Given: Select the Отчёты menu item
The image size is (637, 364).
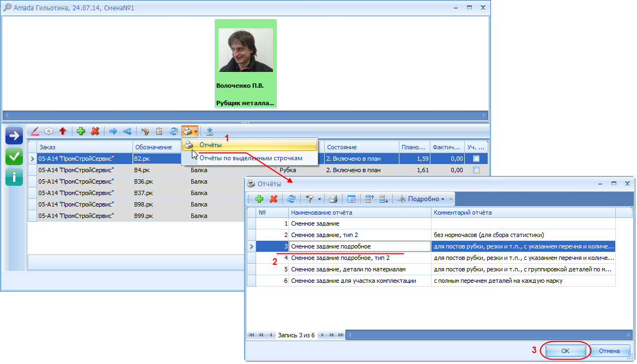Looking at the screenshot, I should pos(250,144).
